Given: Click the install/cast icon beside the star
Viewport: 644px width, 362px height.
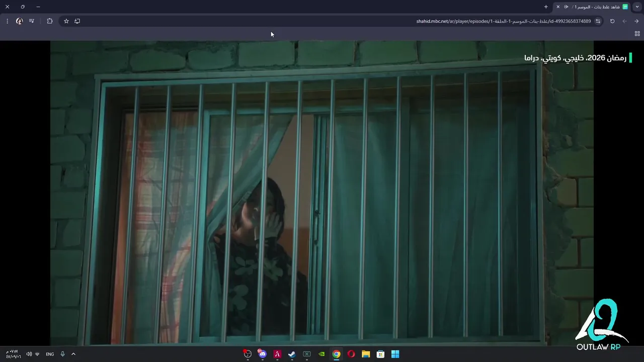Looking at the screenshot, I should pyautogui.click(x=77, y=21).
